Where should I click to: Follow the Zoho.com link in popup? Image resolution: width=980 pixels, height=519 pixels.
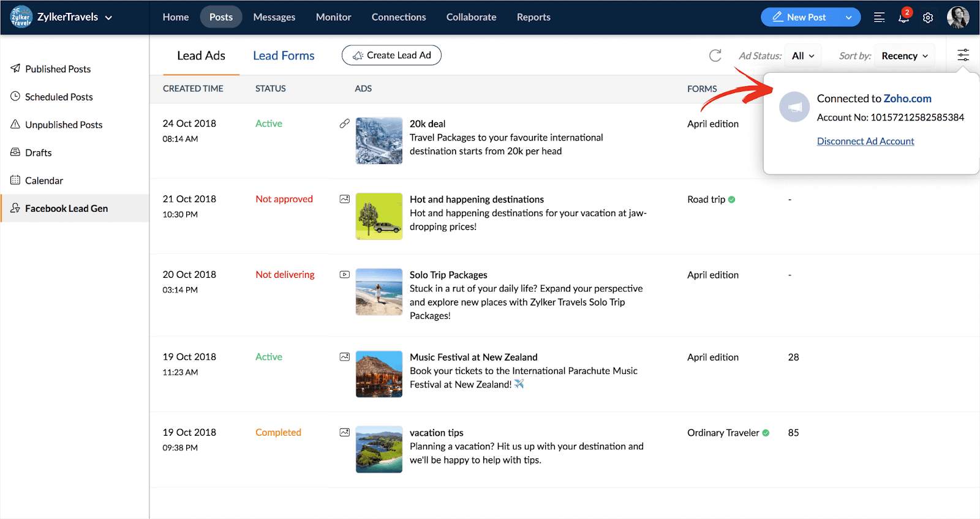907,99
